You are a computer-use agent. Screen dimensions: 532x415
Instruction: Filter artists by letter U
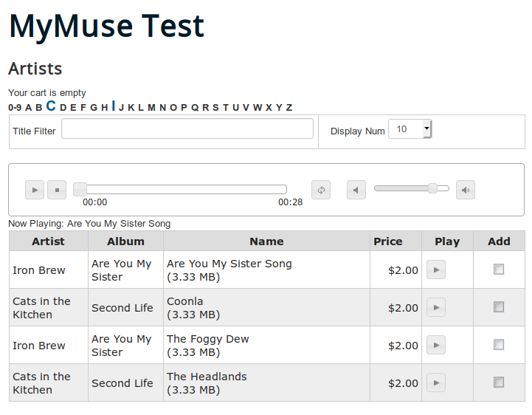coord(236,108)
